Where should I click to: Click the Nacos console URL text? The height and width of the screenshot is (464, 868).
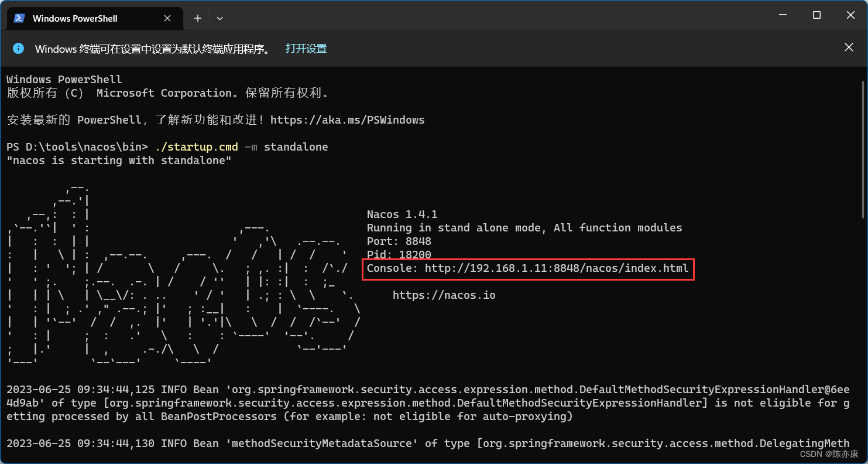[557, 268]
